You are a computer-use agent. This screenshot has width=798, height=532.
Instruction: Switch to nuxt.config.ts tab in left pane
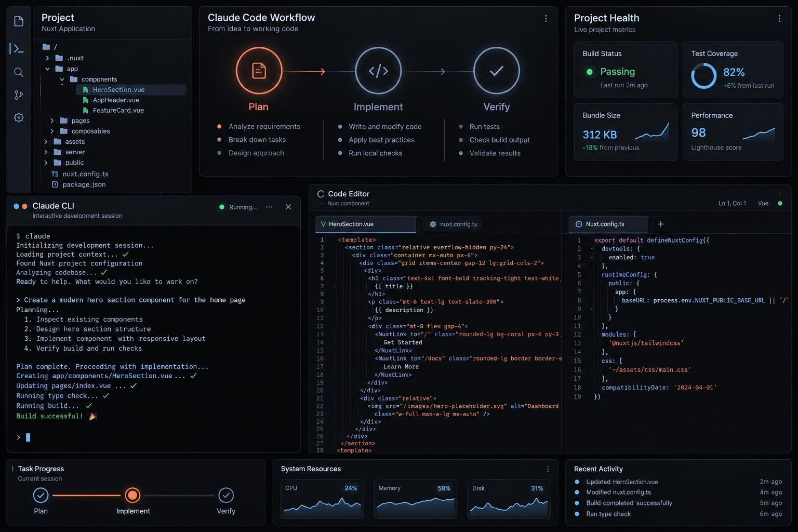point(453,224)
